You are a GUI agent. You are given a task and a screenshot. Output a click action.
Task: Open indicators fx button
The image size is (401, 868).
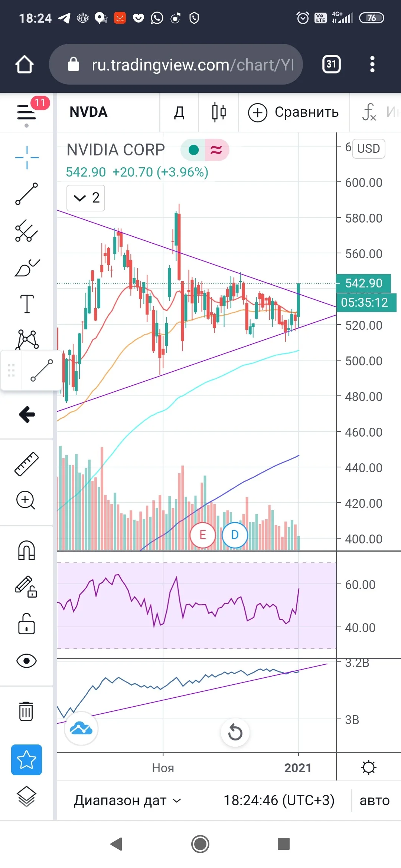(x=369, y=112)
